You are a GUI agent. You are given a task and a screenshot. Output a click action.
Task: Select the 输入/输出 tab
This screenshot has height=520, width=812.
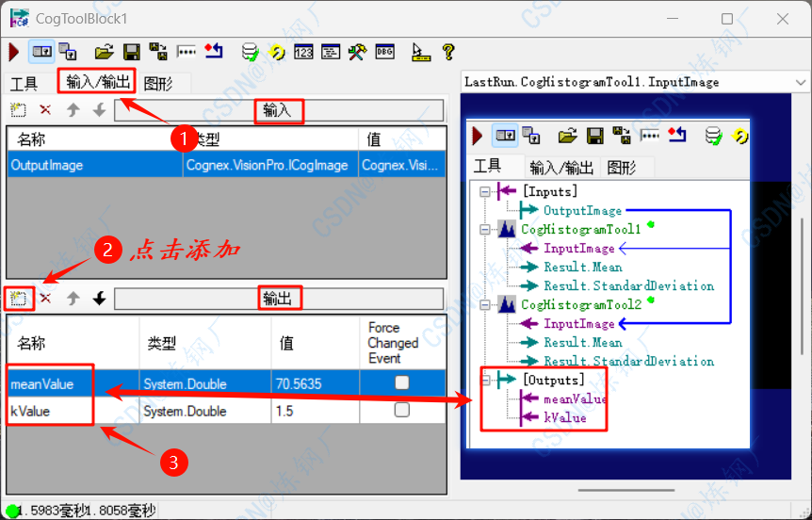point(97,81)
